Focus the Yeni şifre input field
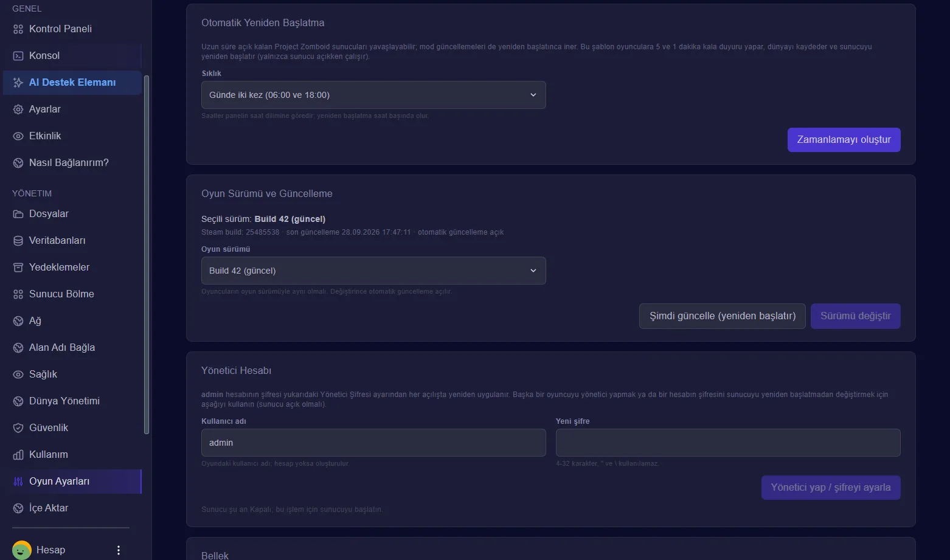 tap(728, 443)
